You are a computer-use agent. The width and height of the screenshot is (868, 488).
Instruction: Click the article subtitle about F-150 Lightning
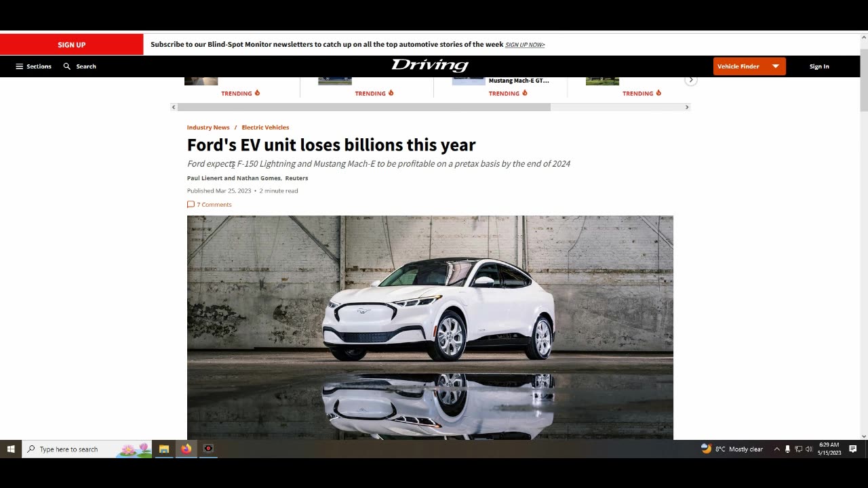378,164
